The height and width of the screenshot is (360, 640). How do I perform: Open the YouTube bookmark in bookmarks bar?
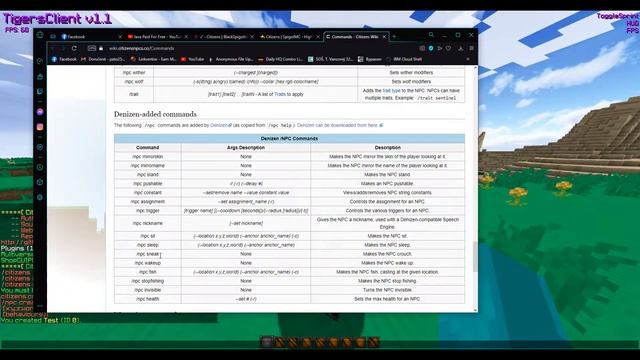193,59
